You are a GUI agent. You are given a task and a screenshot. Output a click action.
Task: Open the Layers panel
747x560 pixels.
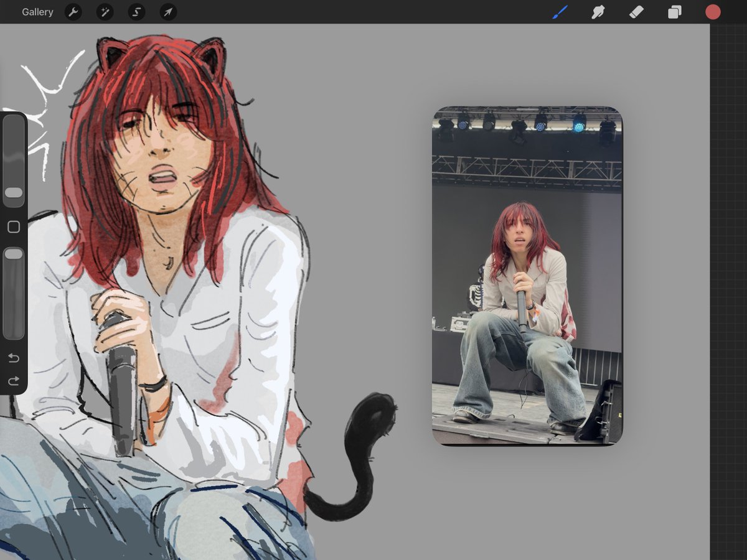[x=675, y=12]
